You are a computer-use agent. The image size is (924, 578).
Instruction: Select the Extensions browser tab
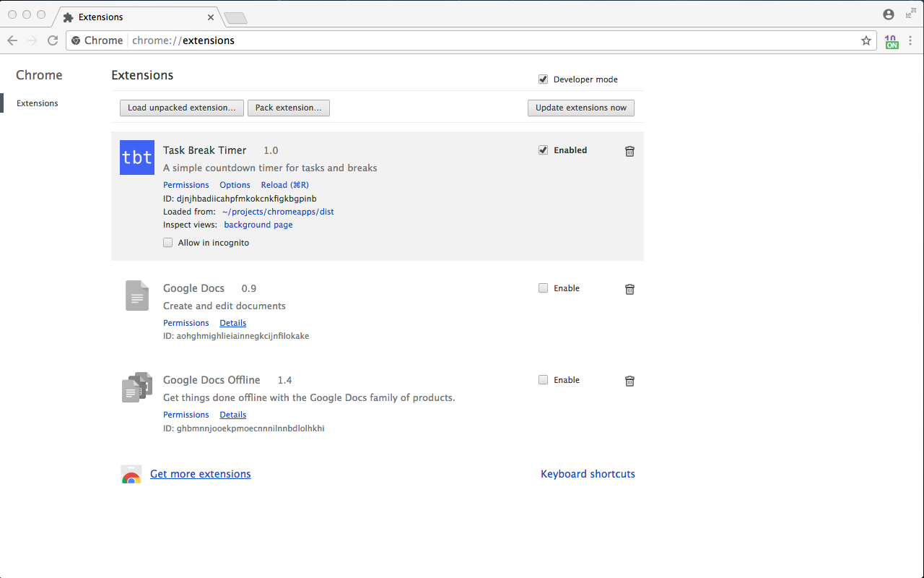point(137,17)
